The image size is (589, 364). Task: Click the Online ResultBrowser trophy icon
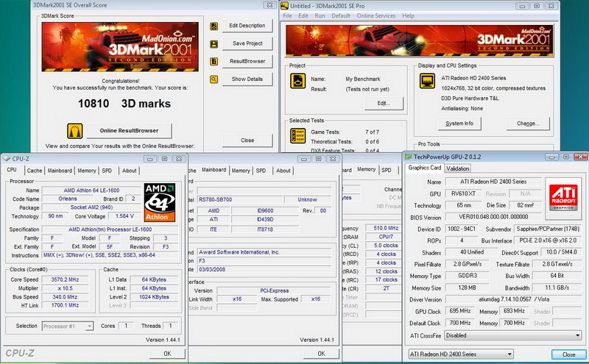point(75,131)
